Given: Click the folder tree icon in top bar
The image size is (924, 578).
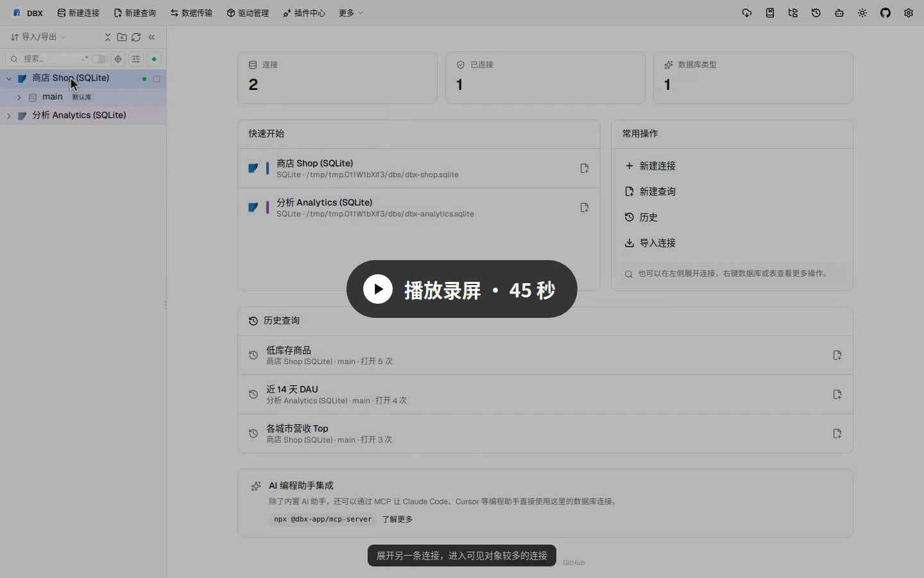Looking at the screenshot, I should coord(793,13).
